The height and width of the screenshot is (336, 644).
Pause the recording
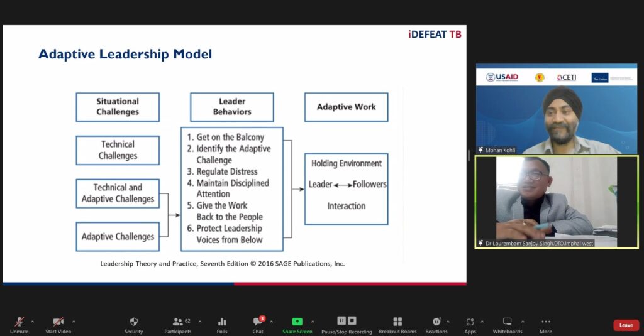pyautogui.click(x=341, y=320)
